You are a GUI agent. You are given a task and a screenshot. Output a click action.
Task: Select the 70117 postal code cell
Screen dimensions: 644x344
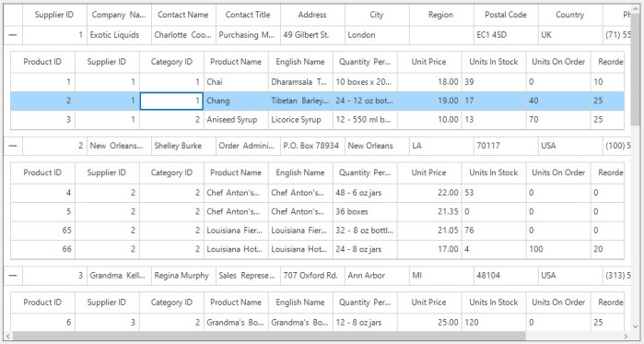coord(506,146)
